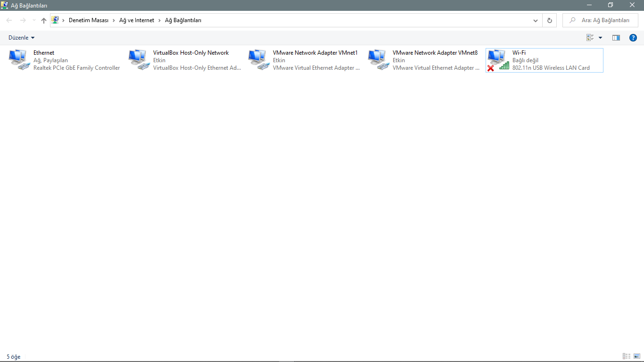Image resolution: width=644 pixels, height=362 pixels.
Task: Click the VirtualBox Host-Only Ethernet Ad... description
Action: 197,68
